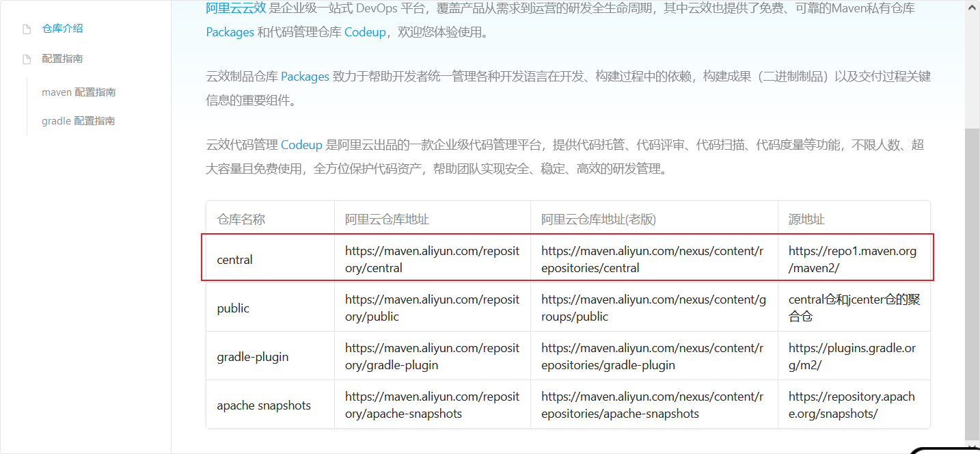Viewport: 980px width, 454px height.
Task: Open the Packages link after Maven私有仓库
Action: click(x=230, y=32)
